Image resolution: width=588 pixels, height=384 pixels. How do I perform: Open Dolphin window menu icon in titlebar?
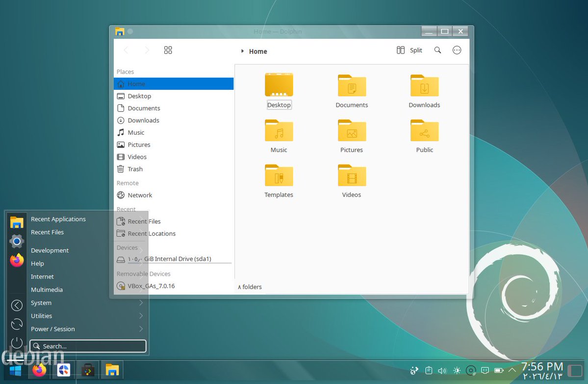click(120, 31)
